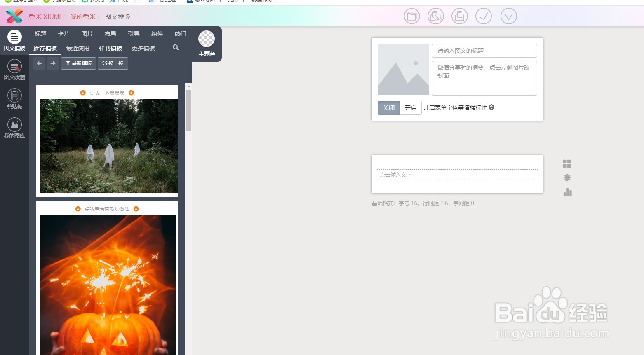Viewport: 644px width, 355px height.
Task: Click orange arrow right of 点我一下嘿嘿嘿
Action: pos(131,93)
